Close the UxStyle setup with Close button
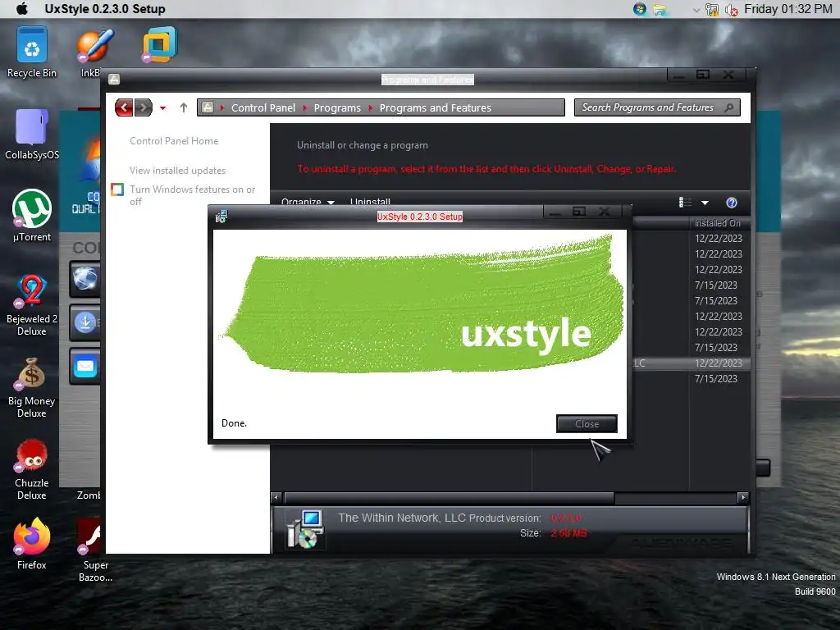Image resolution: width=840 pixels, height=630 pixels. tap(587, 424)
